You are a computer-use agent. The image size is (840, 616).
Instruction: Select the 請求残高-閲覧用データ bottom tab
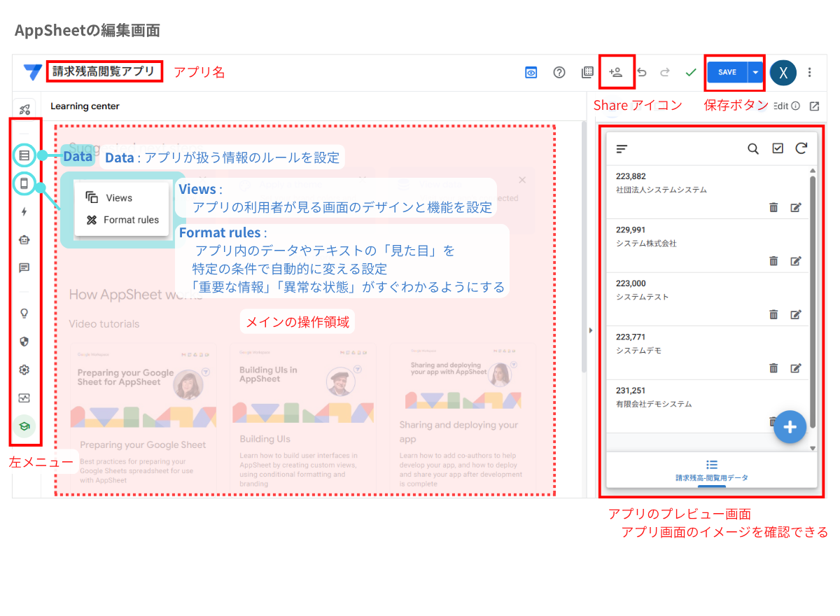pos(712,470)
